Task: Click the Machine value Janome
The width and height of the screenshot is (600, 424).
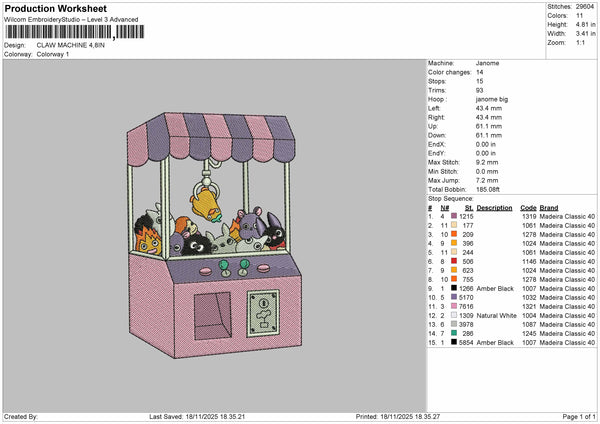Action: click(x=487, y=63)
